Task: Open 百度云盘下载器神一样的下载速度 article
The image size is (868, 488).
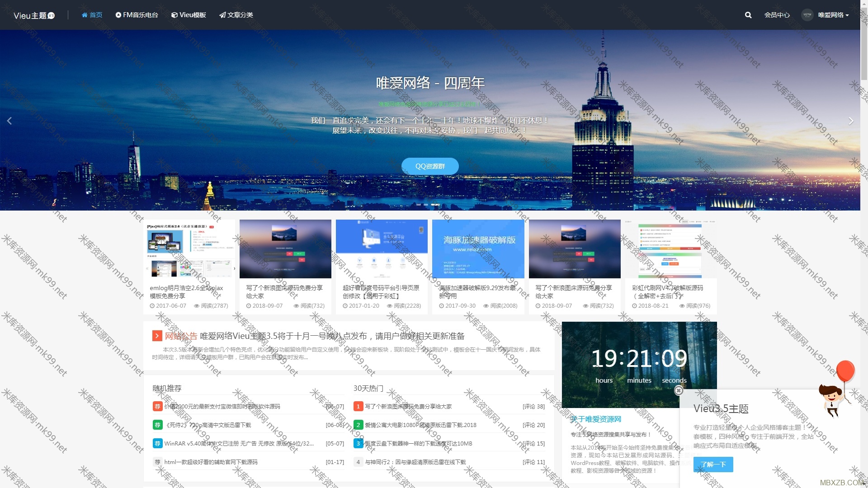Action: coord(419,443)
